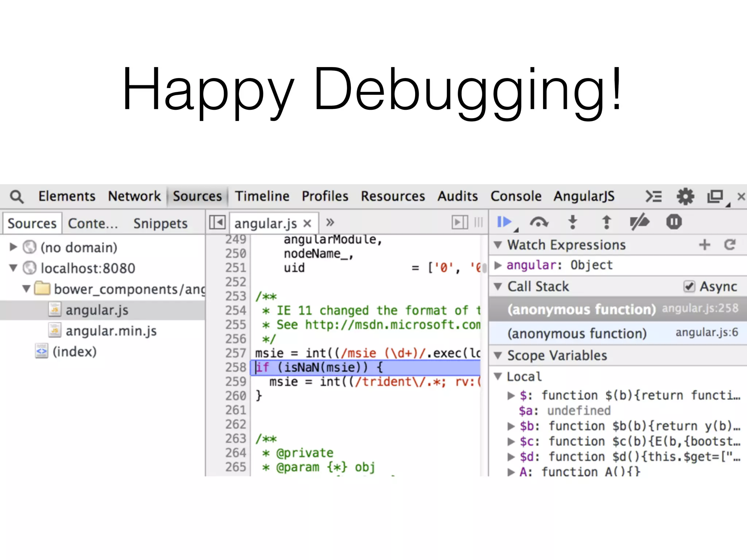Deactivate all breakpoints
This screenshot has width=747, height=560.
[x=639, y=222]
